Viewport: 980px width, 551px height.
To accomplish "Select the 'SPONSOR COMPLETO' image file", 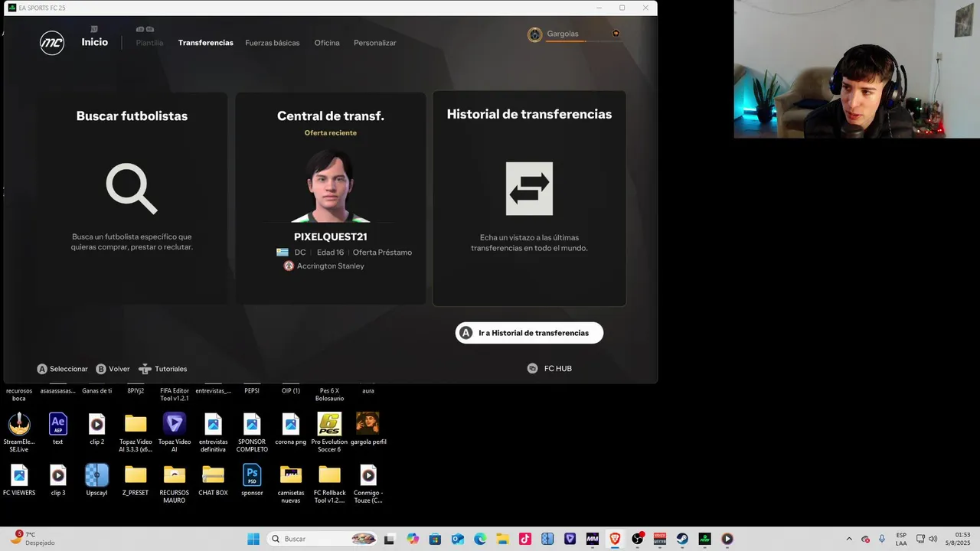I will coord(252,431).
